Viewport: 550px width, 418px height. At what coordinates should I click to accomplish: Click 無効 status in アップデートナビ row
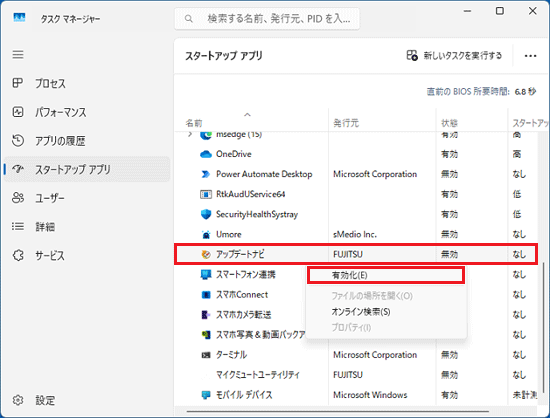[x=449, y=254]
